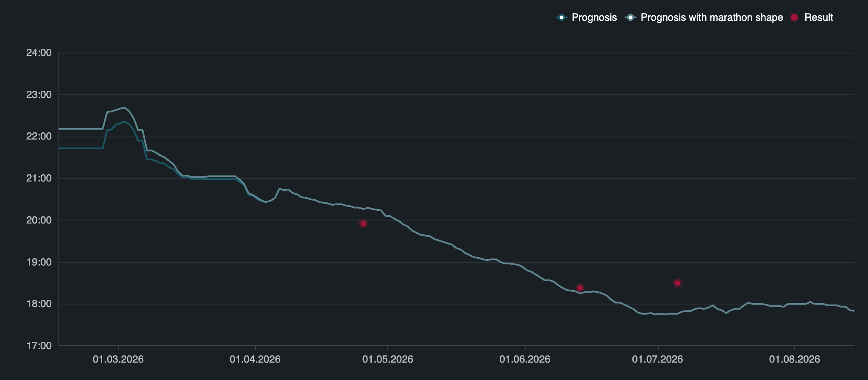Click the 01.03.2026 axis label
The height and width of the screenshot is (380, 868).
118,359
